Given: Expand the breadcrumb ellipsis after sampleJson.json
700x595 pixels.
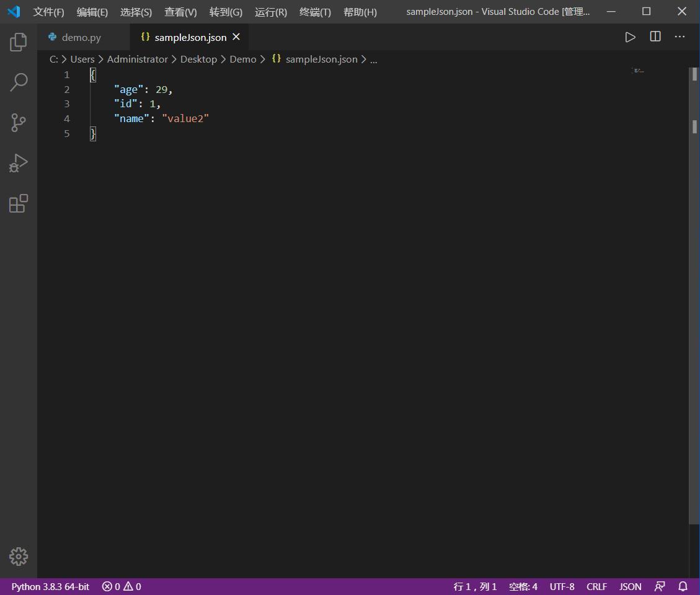Looking at the screenshot, I should click(373, 59).
